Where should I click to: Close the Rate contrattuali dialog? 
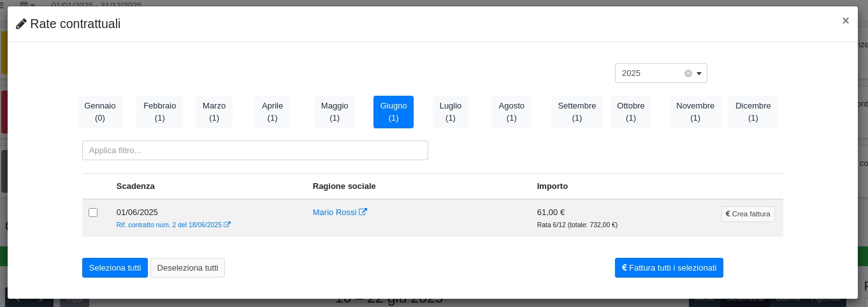coord(845,20)
